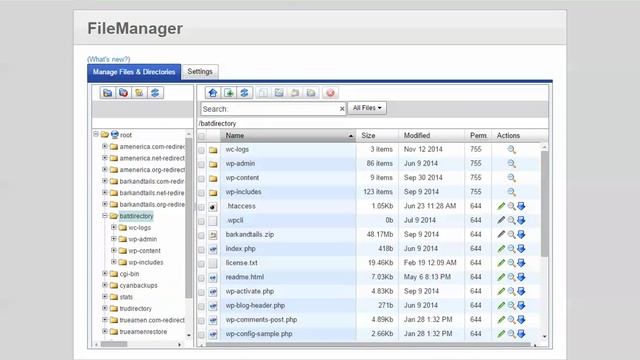
Task: Select wp-admin under batdirectory in tree
Action: [142, 239]
